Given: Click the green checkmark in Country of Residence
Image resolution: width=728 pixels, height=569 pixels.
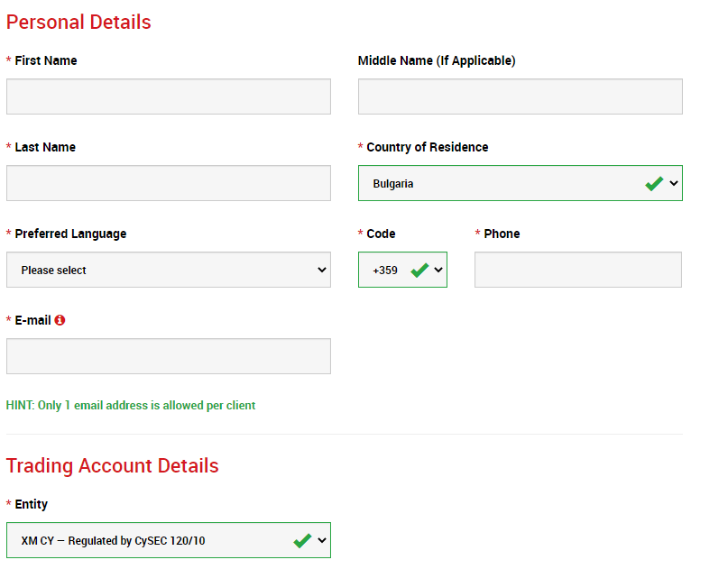Looking at the screenshot, I should (x=654, y=183).
